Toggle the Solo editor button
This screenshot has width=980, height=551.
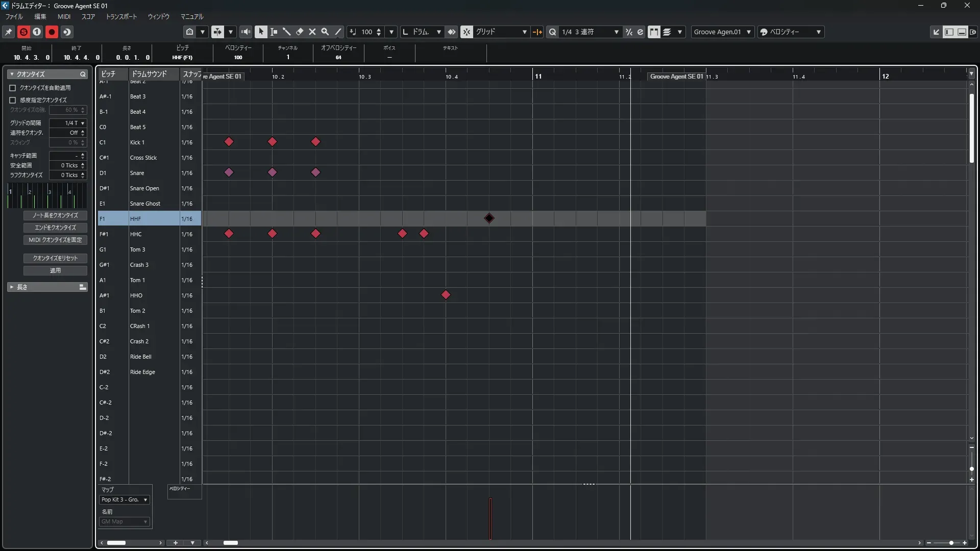[23, 32]
